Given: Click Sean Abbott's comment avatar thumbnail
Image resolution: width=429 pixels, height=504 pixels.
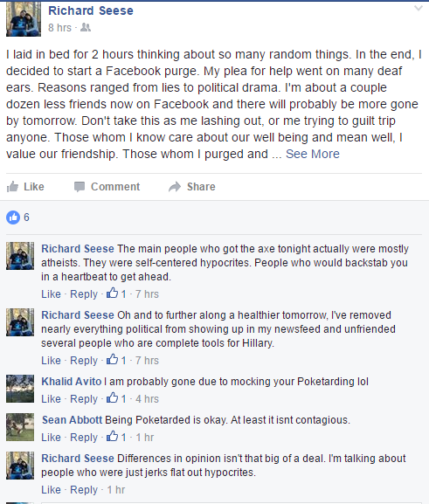Looking at the screenshot, I should (20, 427).
